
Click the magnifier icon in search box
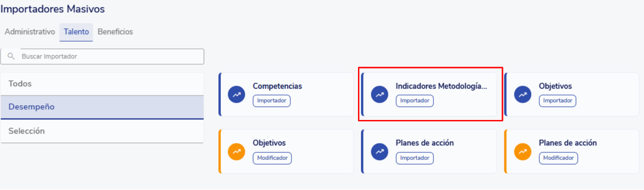[11, 56]
